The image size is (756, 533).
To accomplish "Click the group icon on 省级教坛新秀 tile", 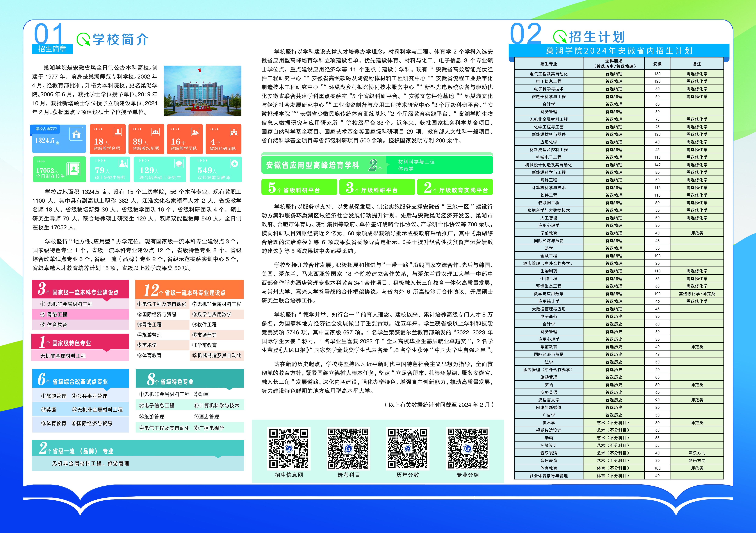I will point(155,132).
